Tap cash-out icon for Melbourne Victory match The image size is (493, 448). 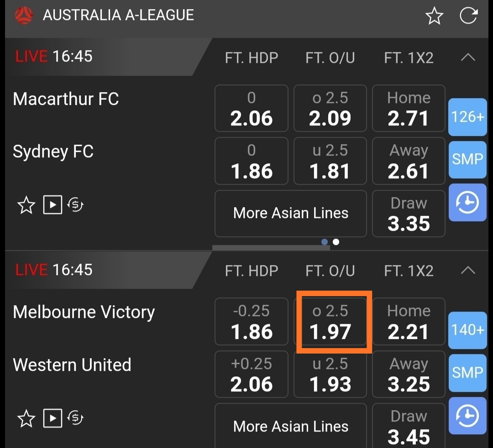pyautogui.click(x=76, y=418)
